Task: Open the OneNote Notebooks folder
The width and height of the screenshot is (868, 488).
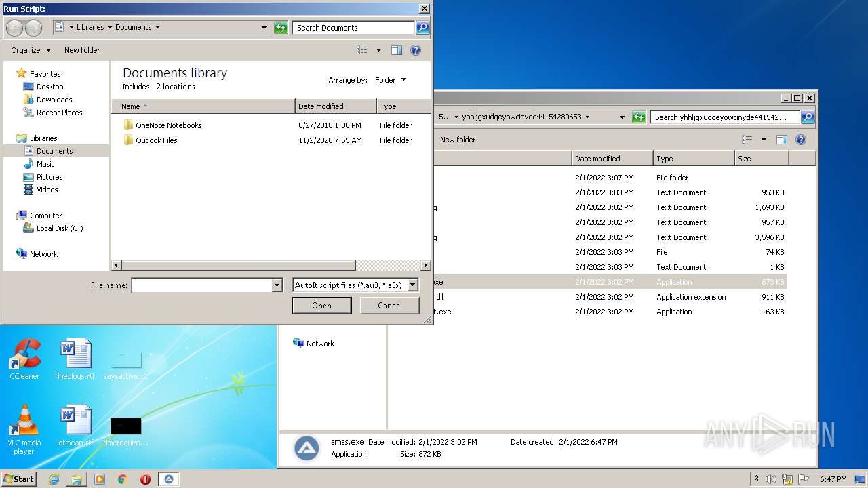Action: (x=168, y=125)
